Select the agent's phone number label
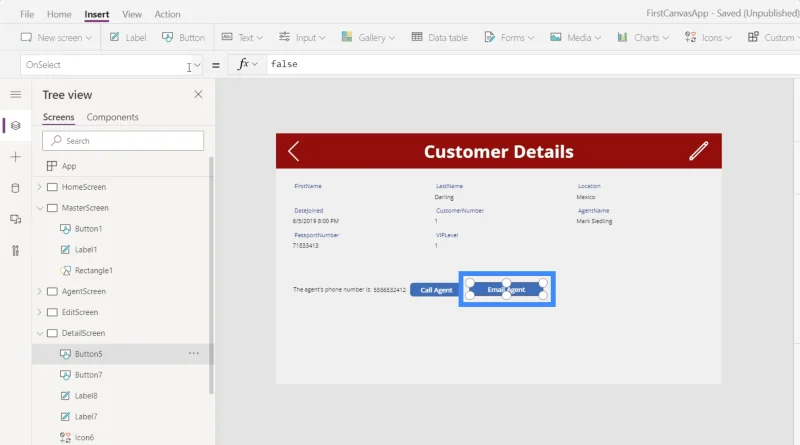 349,289
